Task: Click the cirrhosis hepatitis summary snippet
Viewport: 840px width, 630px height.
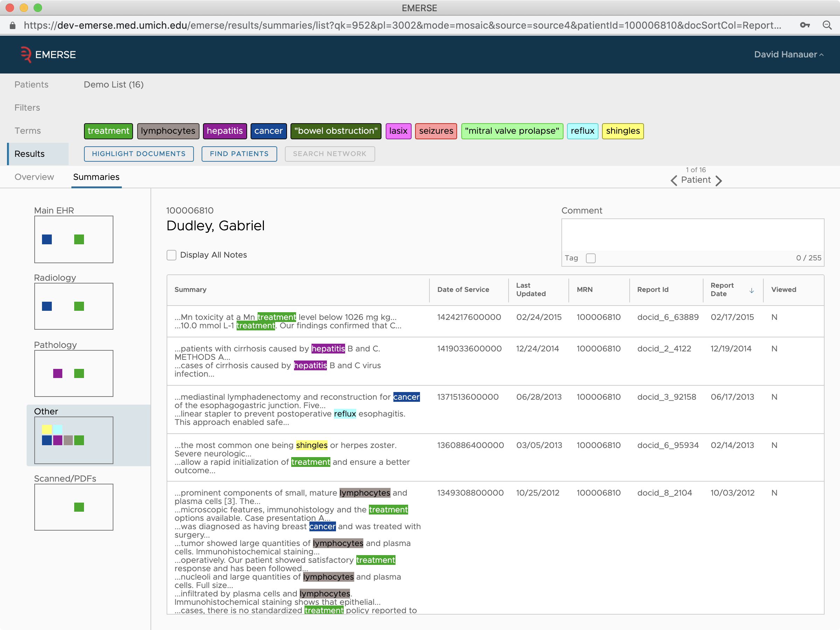Action: pyautogui.click(x=278, y=361)
